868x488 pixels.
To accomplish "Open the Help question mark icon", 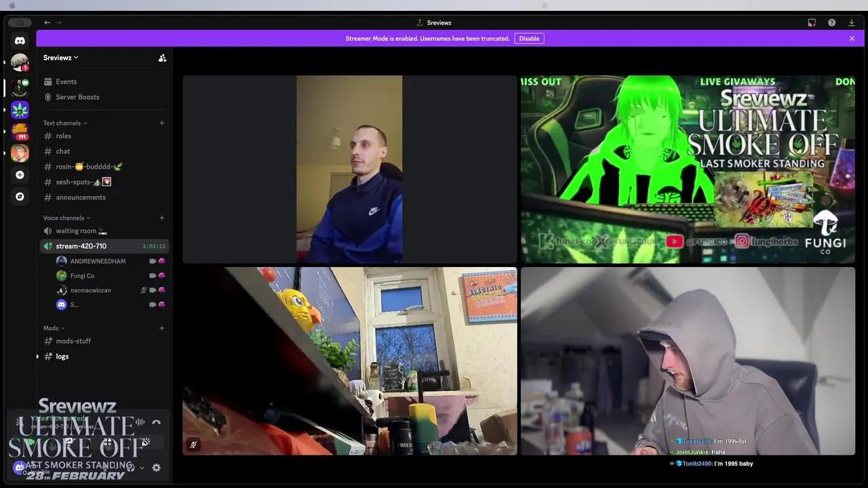I will pyautogui.click(x=831, y=22).
